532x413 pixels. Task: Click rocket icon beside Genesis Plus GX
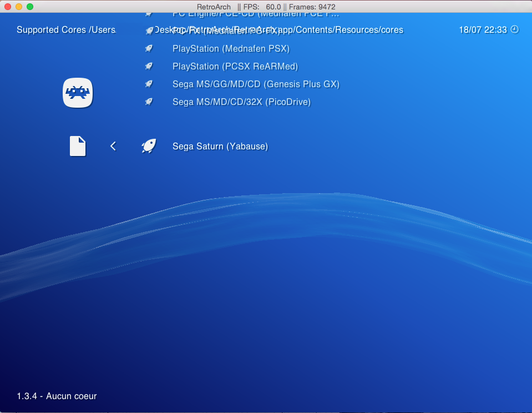tap(149, 84)
